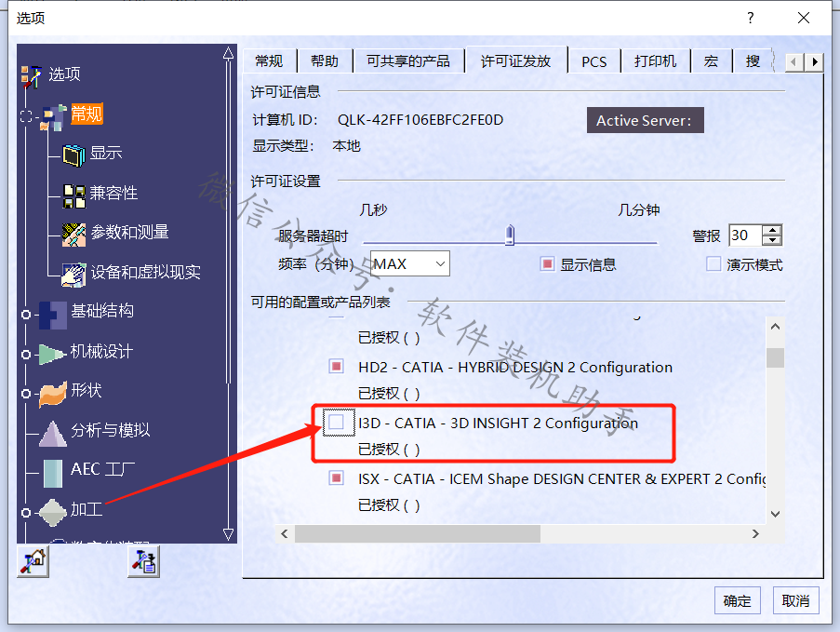The image size is (840, 632).
Task: Select the Shape category icon
Action: point(52,395)
